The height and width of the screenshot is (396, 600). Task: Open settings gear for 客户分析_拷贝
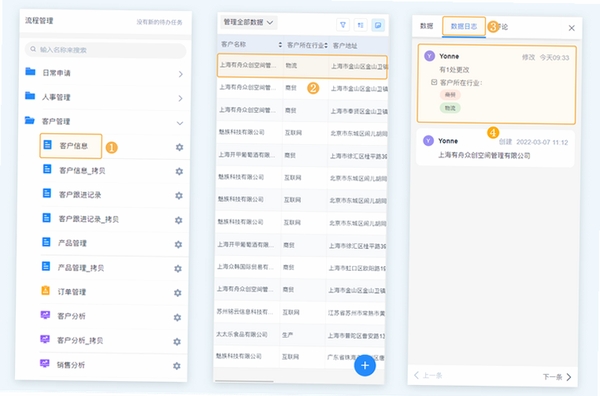[177, 341]
